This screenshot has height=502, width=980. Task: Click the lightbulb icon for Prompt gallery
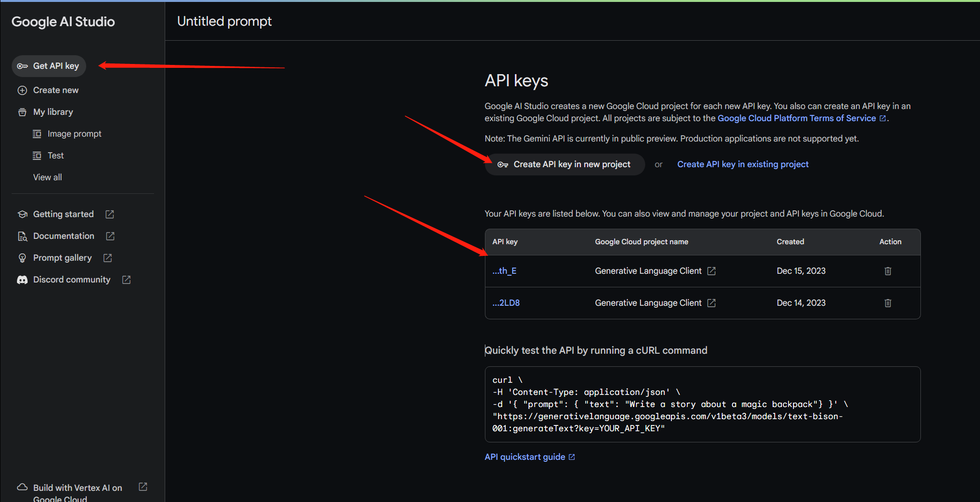[x=22, y=258]
